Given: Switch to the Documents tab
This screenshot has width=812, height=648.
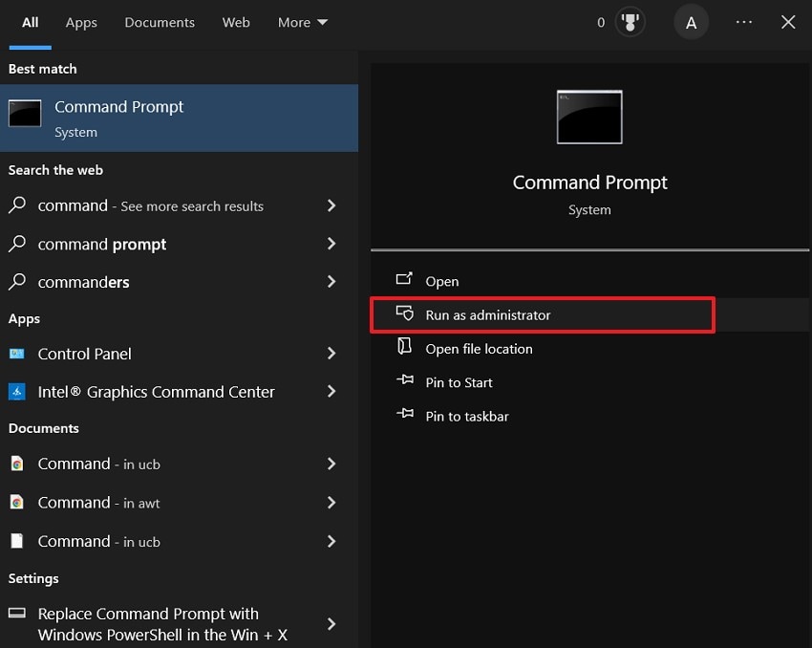Looking at the screenshot, I should pyautogui.click(x=160, y=22).
